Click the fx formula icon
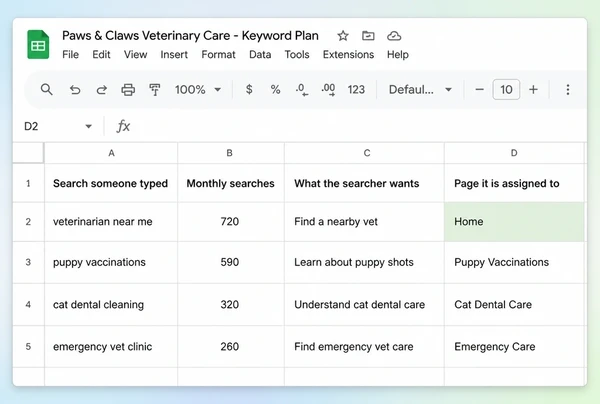Screen dimensions: 600x404 (x=123, y=126)
